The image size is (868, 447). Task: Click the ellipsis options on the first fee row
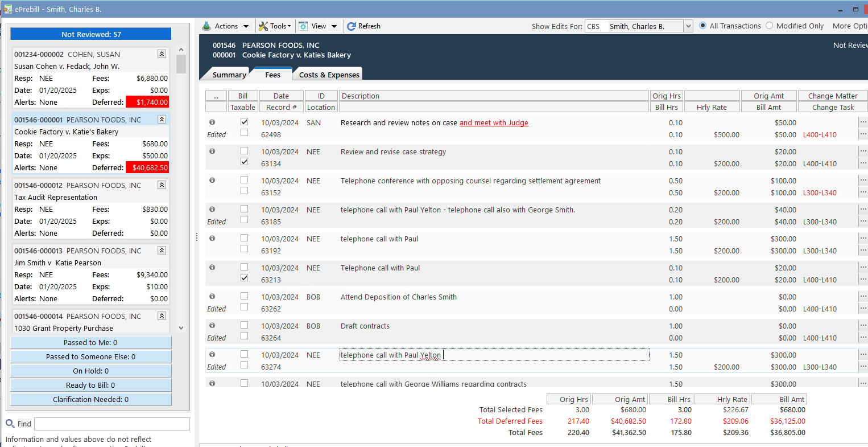(863, 122)
